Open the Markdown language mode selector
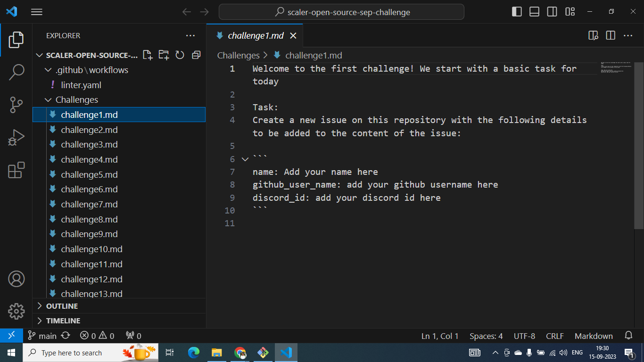644x362 pixels. [x=594, y=336]
